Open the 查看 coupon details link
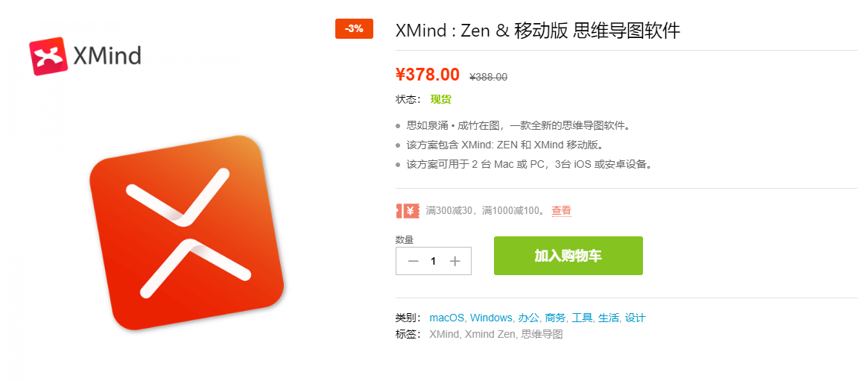 [561, 210]
